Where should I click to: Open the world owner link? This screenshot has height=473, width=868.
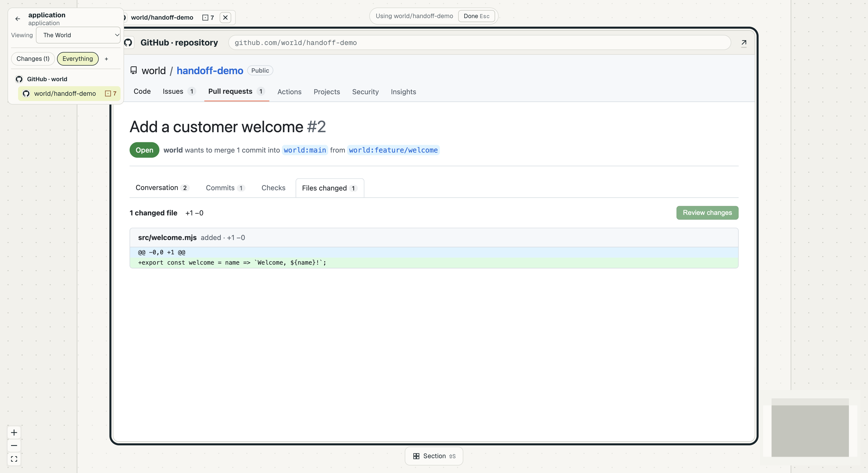154,70
